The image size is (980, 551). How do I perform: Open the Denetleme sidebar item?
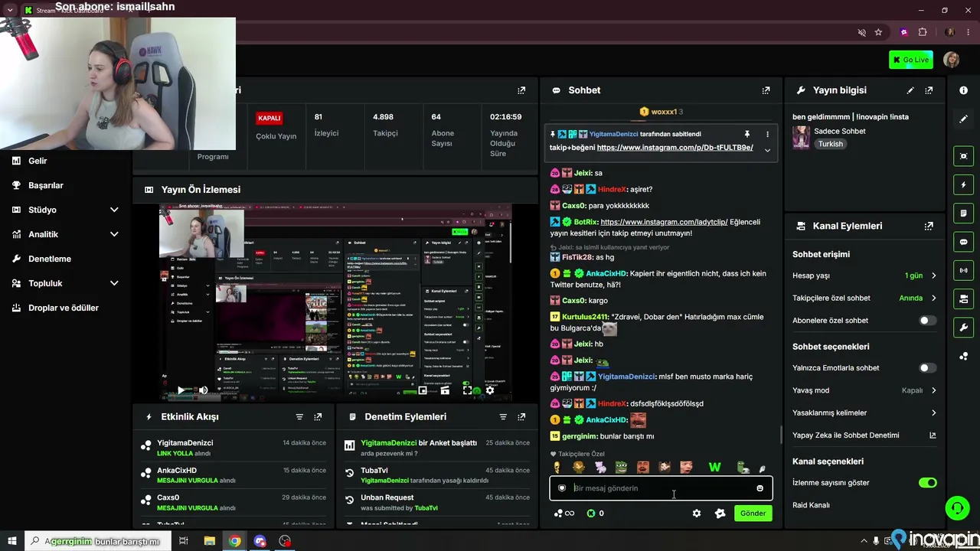49,259
